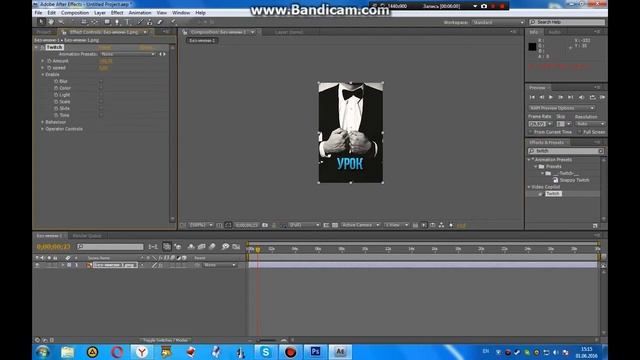Click the Graph Editor icon in timeline
This screenshot has width=640, height=360.
coord(236,246)
